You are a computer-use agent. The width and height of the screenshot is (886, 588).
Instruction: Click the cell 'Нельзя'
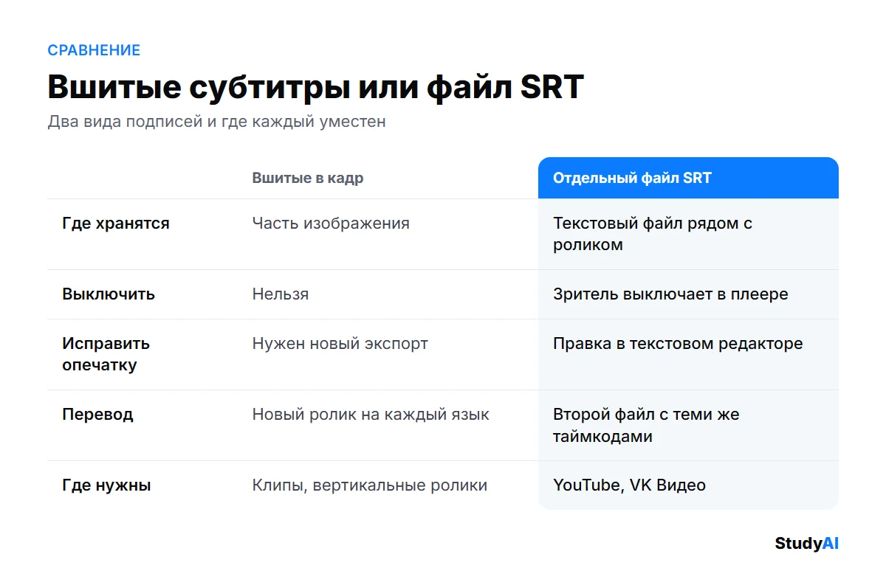pos(281,294)
